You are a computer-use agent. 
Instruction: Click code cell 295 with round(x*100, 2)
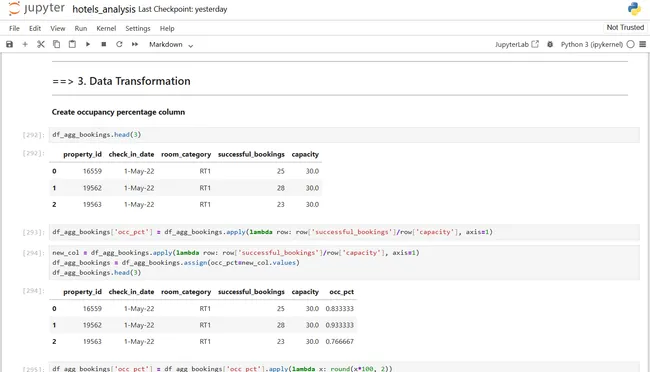[344, 368]
